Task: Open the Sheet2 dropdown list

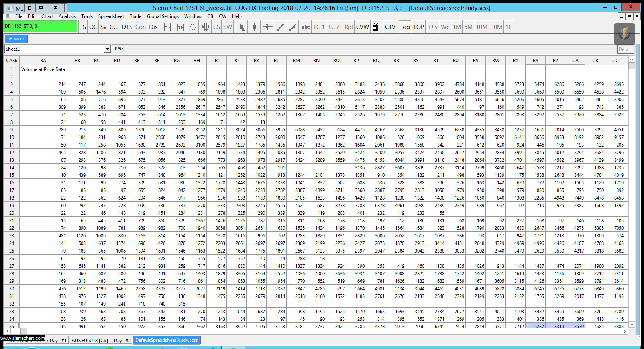Action: click(x=107, y=49)
